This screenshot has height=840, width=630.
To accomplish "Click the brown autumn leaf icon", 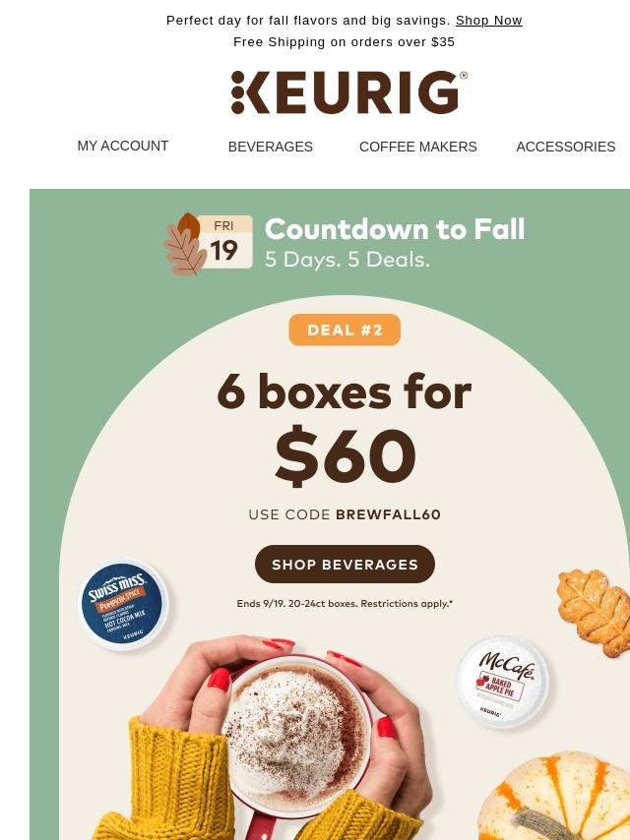I will (184, 244).
